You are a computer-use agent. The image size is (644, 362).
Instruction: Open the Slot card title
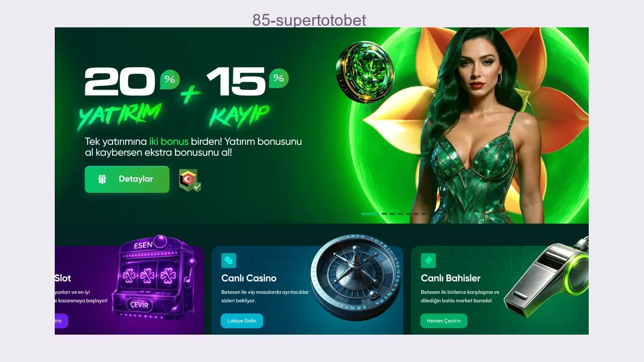pyautogui.click(x=63, y=278)
